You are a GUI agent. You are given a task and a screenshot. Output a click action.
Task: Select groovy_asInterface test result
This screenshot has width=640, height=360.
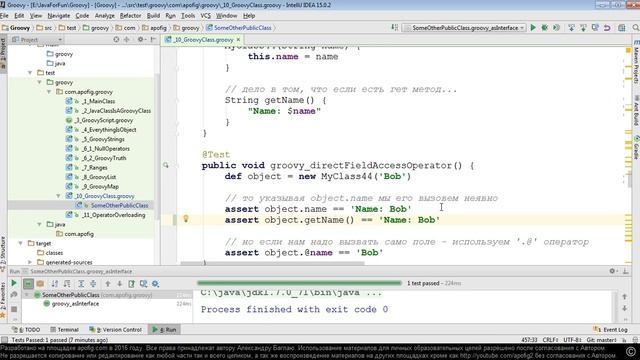71,304
